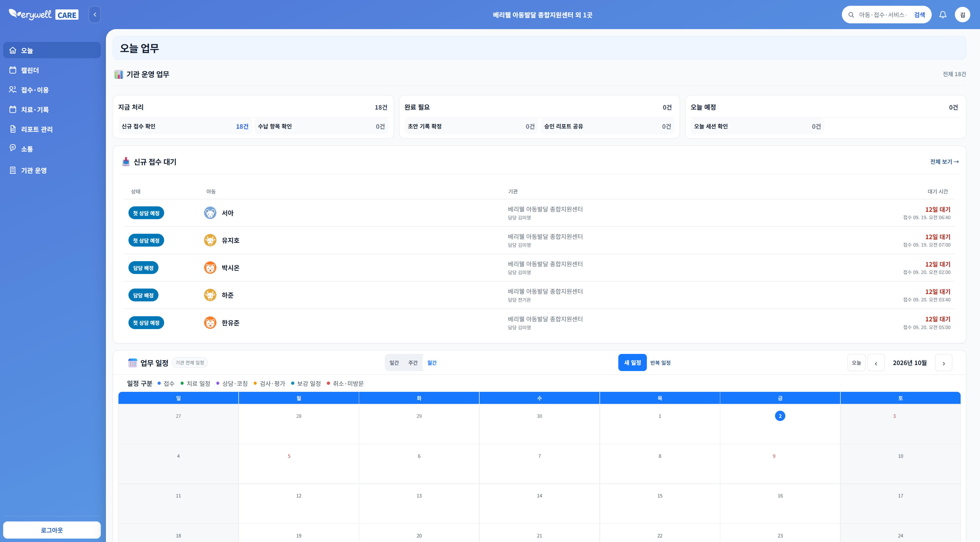Click the 검색 search button
The width and height of the screenshot is (980, 542).
919,15
